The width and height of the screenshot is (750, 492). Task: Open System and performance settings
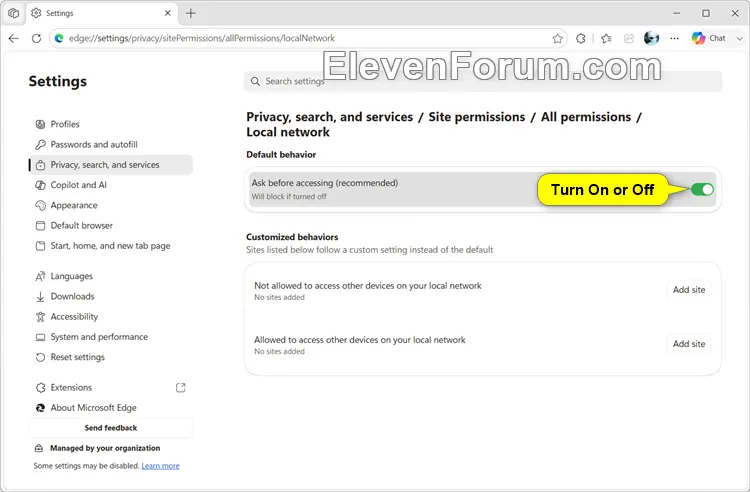(111, 337)
